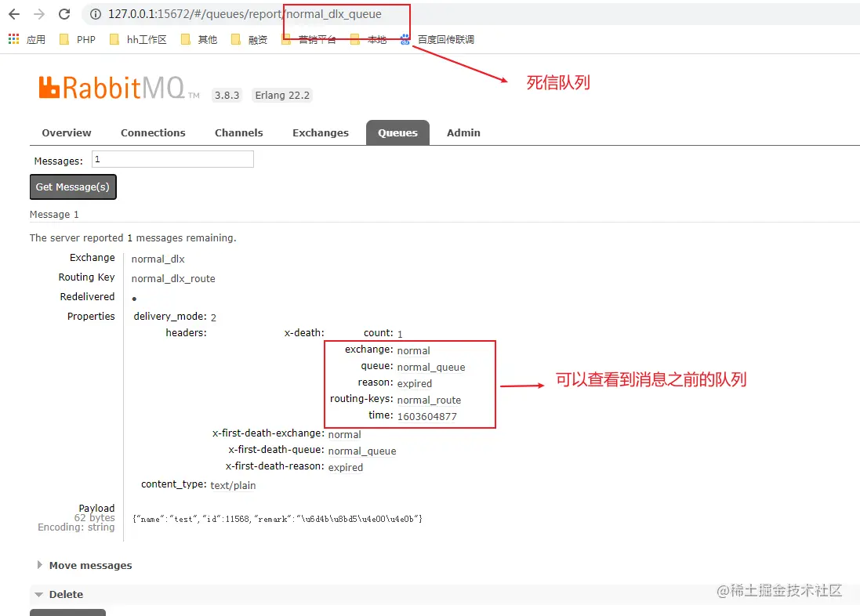
Task: Click the server reported messages remaining text
Action: pyautogui.click(x=132, y=238)
